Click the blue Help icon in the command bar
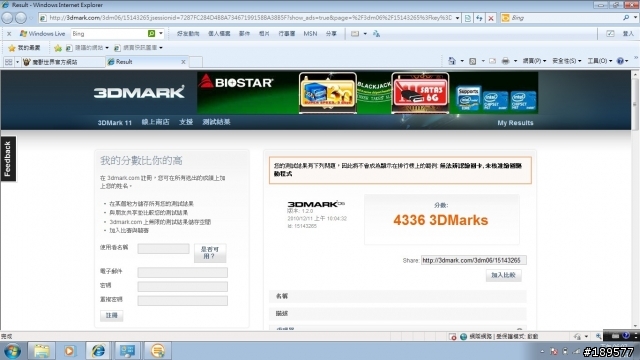Image resolution: width=640 pixels, height=360 pixels. [620, 61]
